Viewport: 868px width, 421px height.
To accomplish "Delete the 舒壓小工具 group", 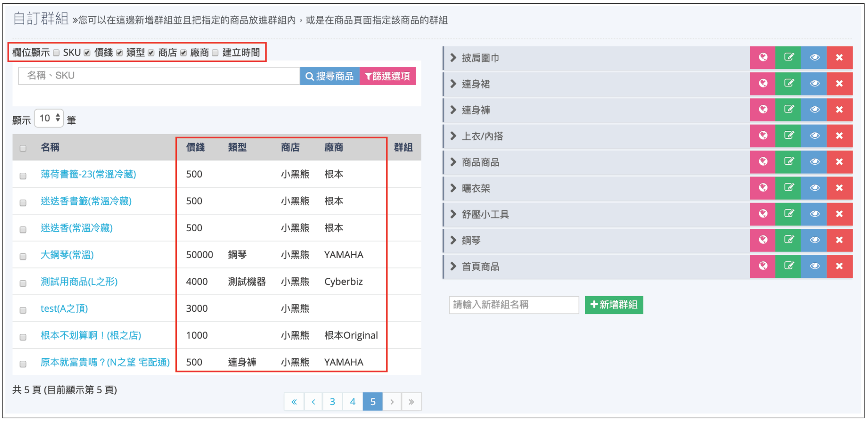I will click(839, 215).
